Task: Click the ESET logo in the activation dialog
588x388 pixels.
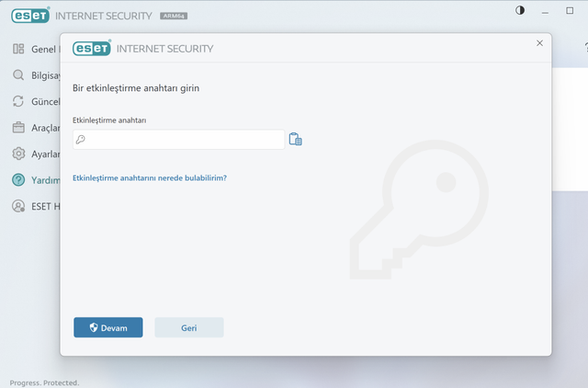Action: click(x=92, y=48)
